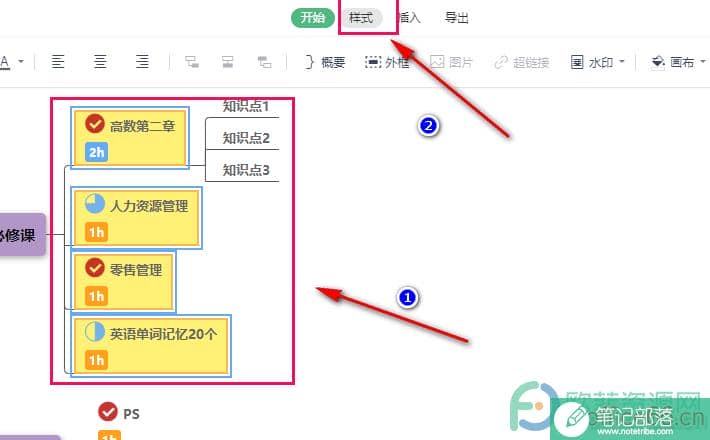Select the 高数第二章 node
Image resolution: width=710 pixels, height=440 pixels.
130,138
